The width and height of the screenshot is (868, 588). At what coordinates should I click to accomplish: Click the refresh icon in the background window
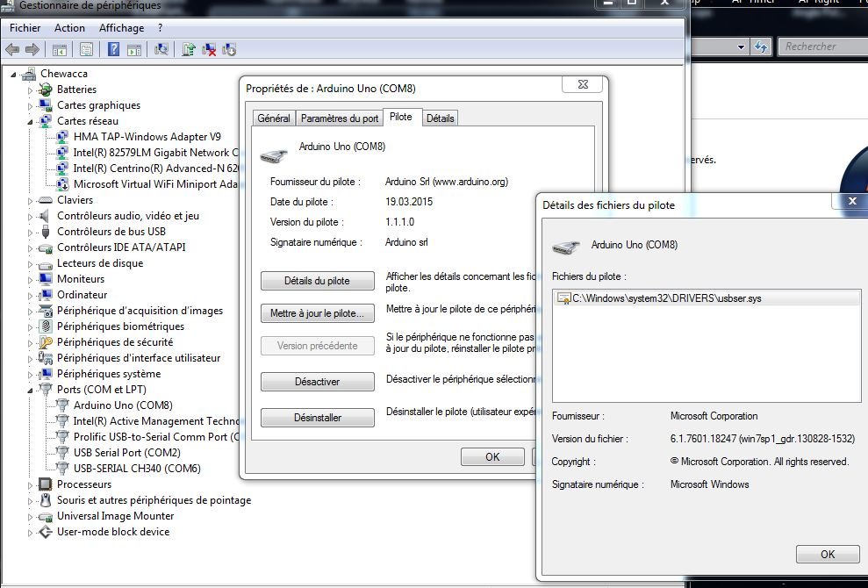[x=761, y=47]
